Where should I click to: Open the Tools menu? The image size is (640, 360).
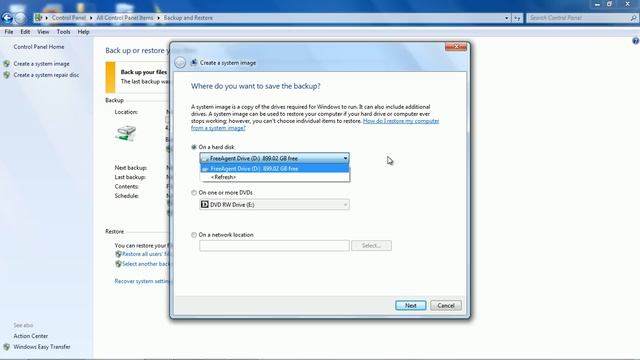point(63,32)
